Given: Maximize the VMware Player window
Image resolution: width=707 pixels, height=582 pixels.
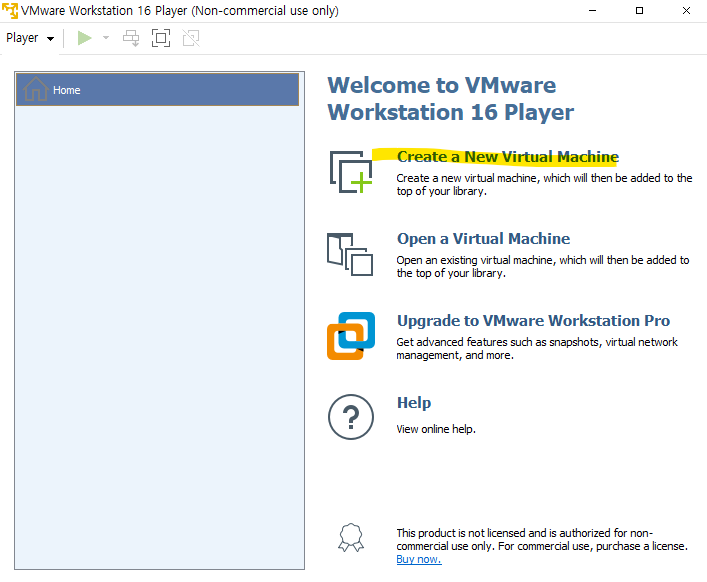Looking at the screenshot, I should point(639,10).
